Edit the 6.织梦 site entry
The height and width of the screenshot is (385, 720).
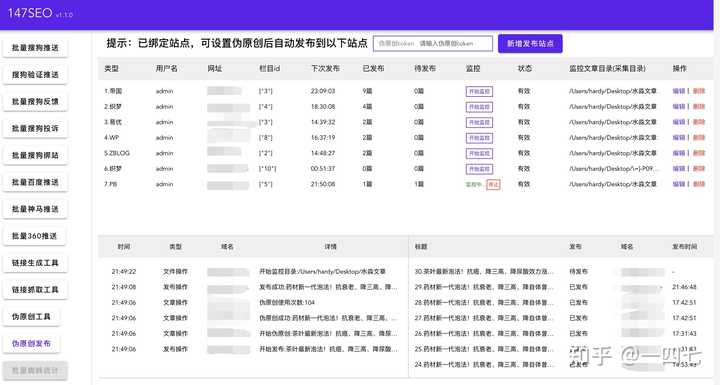(x=679, y=169)
